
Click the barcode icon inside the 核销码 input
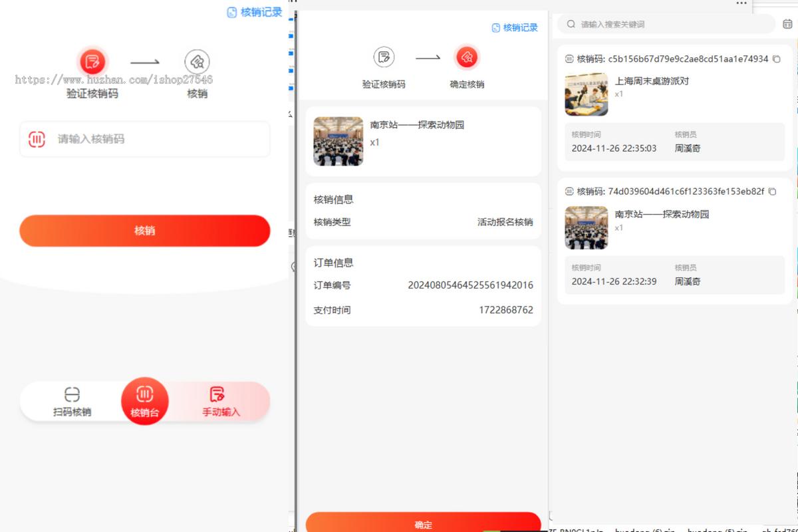pyautogui.click(x=37, y=139)
